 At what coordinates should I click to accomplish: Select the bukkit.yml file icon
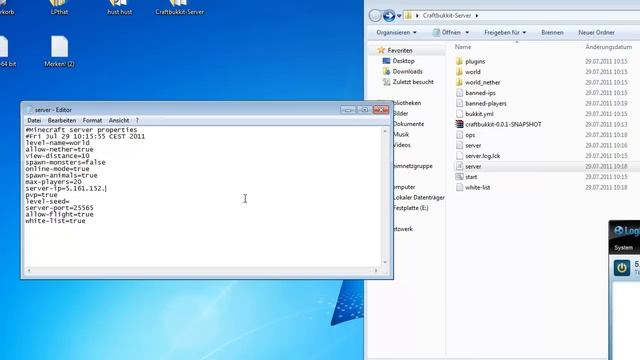(459, 114)
